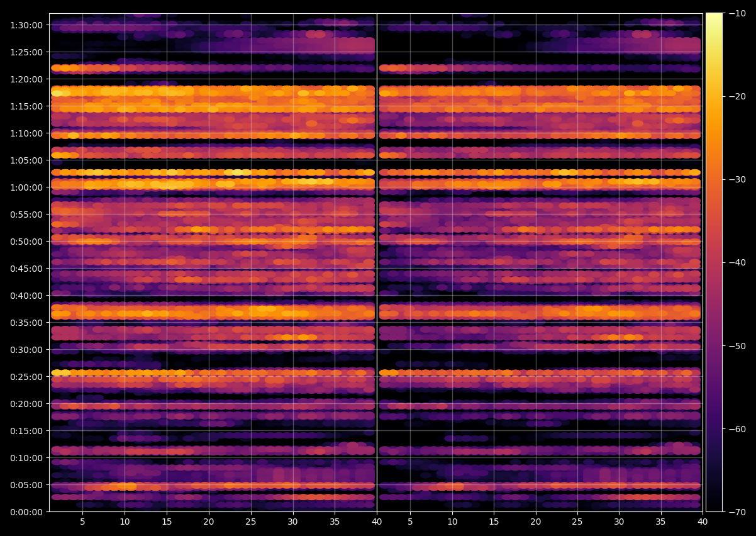Select the 0:30:00 time label

coord(26,350)
